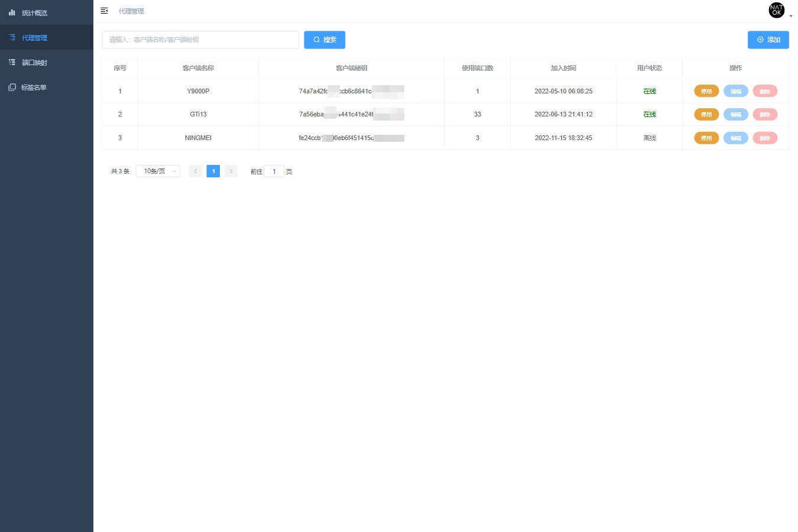Click the 用户状态 column header
Viewport: 798px width, 532px height.
click(650, 68)
